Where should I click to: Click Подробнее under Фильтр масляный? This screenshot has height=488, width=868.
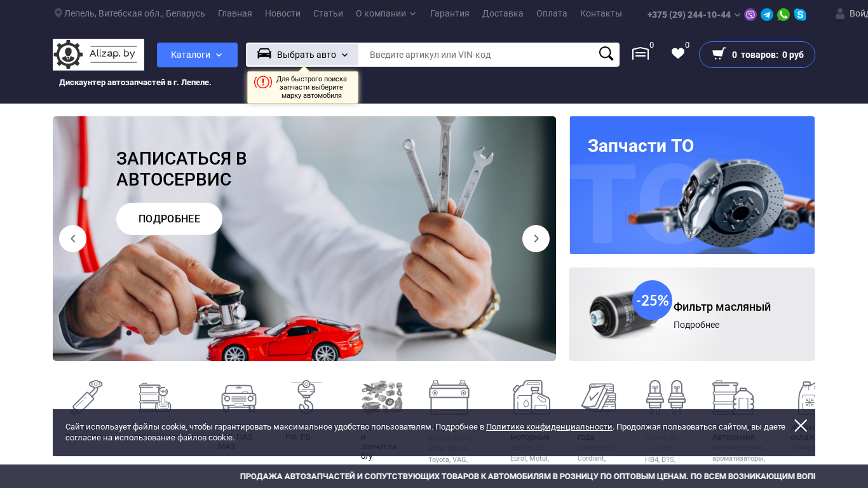(696, 325)
